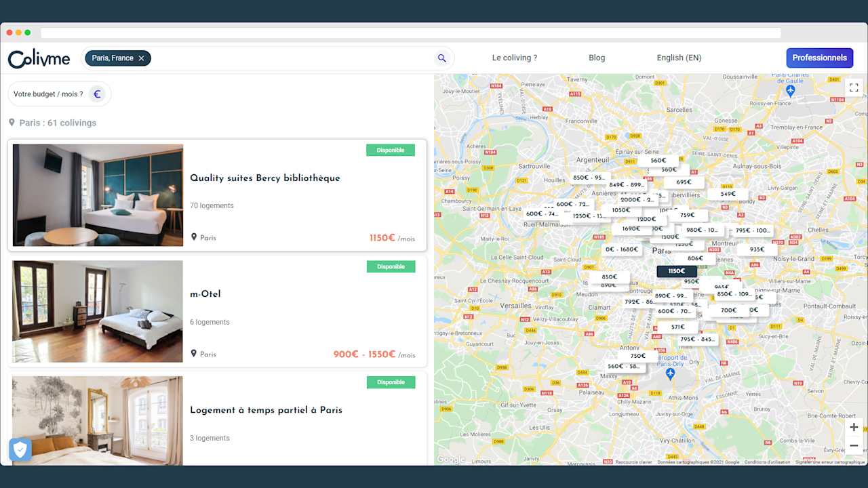Select the 571€ map marker

pyautogui.click(x=678, y=327)
